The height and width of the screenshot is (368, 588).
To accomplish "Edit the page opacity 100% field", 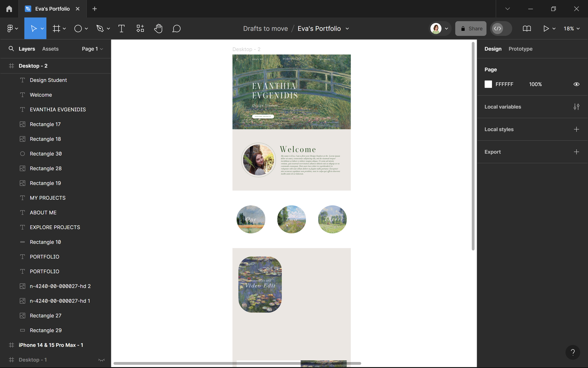I will (535, 84).
